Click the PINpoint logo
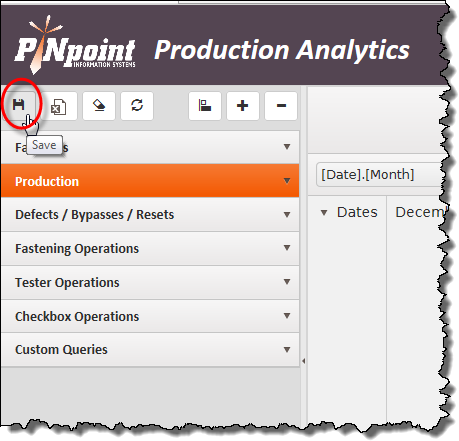 75,45
